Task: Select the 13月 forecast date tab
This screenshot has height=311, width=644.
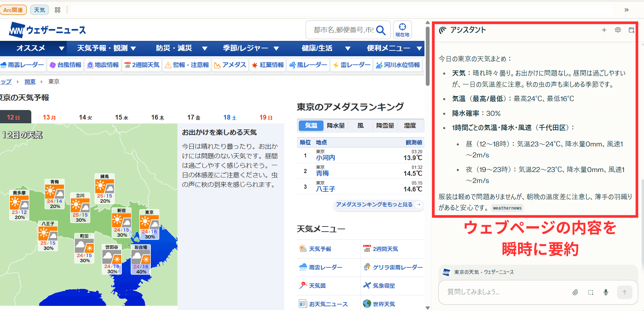Action: tap(49, 118)
